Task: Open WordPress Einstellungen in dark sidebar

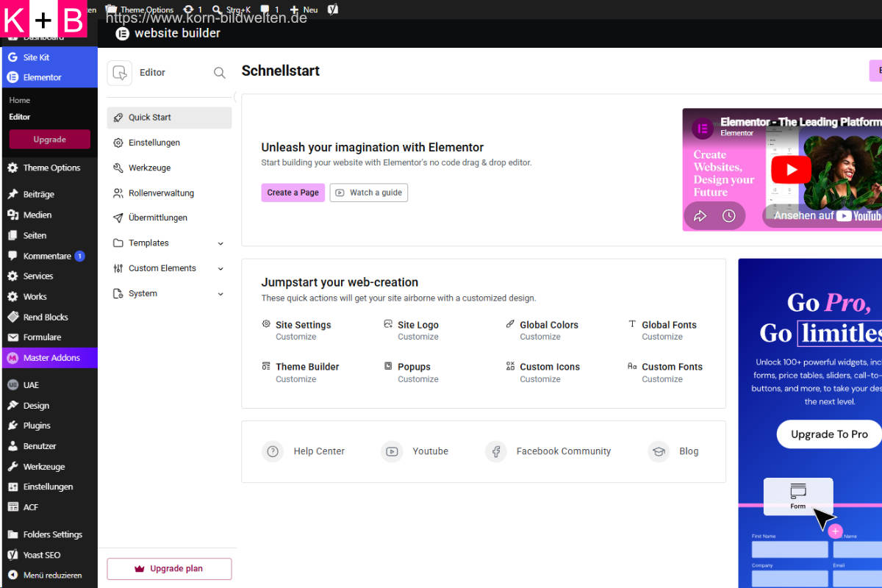Action: 49,487
